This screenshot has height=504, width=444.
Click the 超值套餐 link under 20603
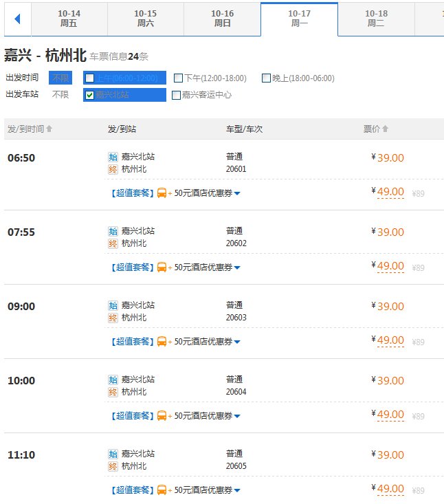(133, 342)
